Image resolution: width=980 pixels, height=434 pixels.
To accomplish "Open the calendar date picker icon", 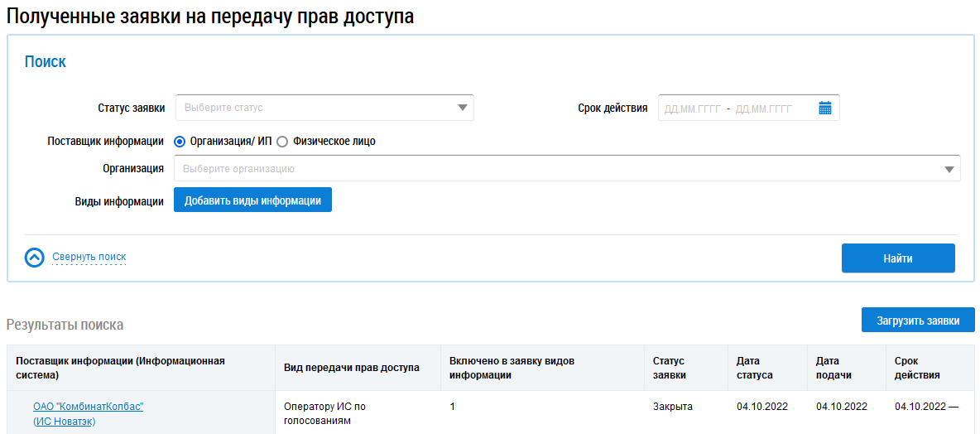I will click(824, 108).
